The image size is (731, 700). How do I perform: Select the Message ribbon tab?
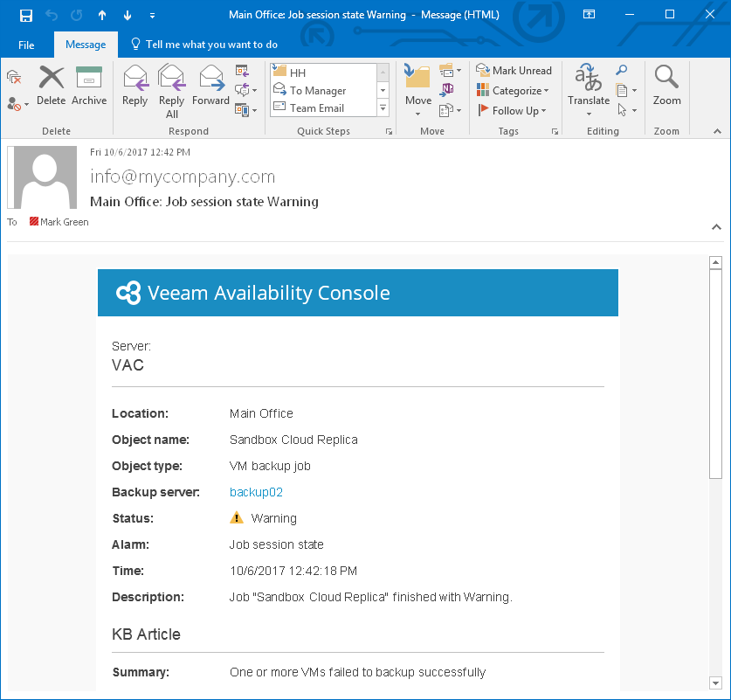[x=86, y=45]
